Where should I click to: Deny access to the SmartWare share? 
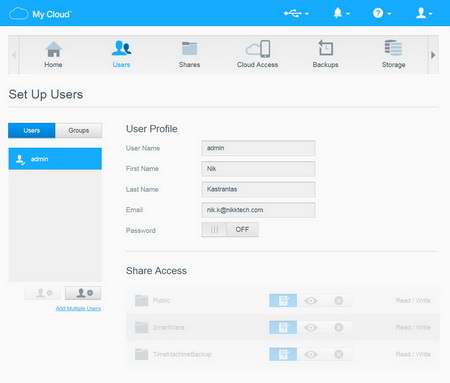pyautogui.click(x=339, y=327)
